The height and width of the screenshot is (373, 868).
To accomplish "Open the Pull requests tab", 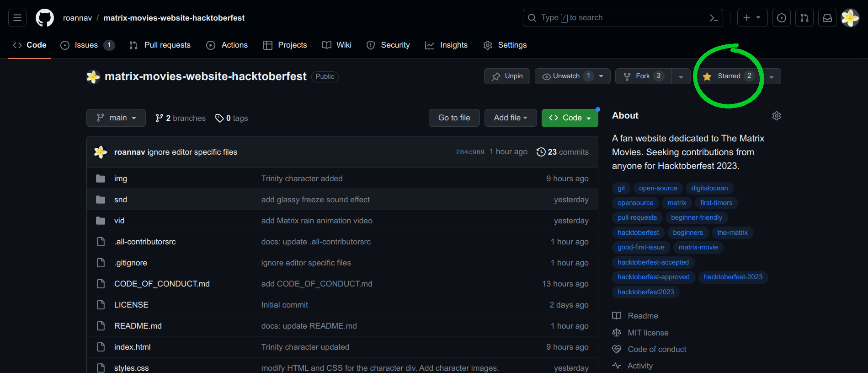I will tap(160, 45).
